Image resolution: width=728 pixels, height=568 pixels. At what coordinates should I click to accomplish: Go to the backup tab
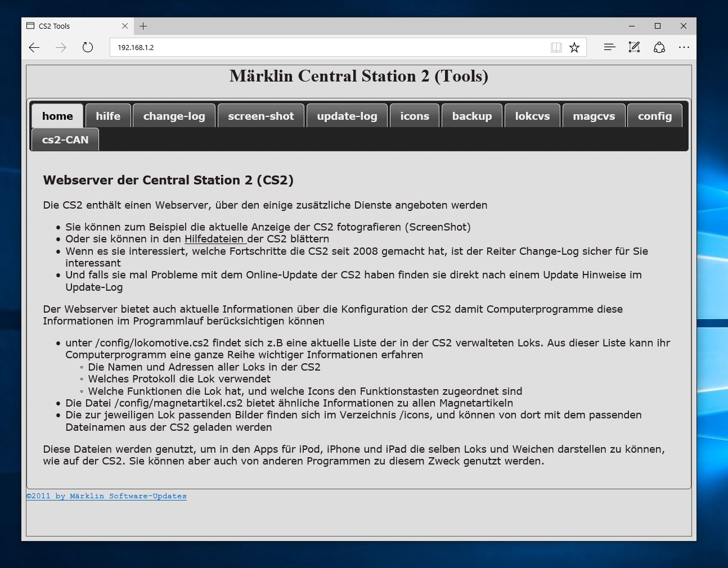click(472, 116)
